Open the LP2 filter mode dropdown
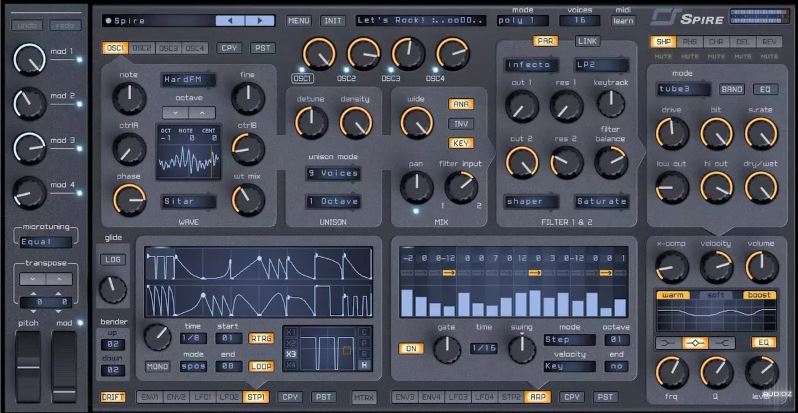This screenshot has height=413, width=798. tap(602, 65)
